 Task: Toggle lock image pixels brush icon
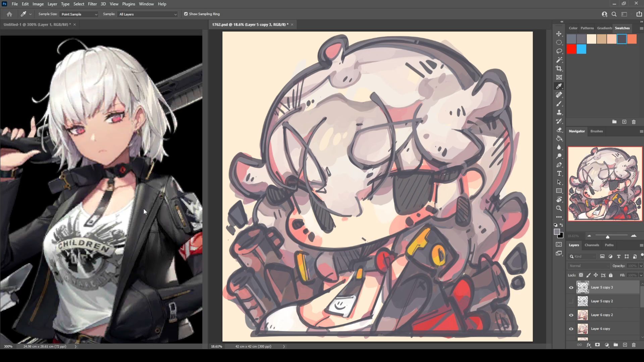click(x=588, y=275)
